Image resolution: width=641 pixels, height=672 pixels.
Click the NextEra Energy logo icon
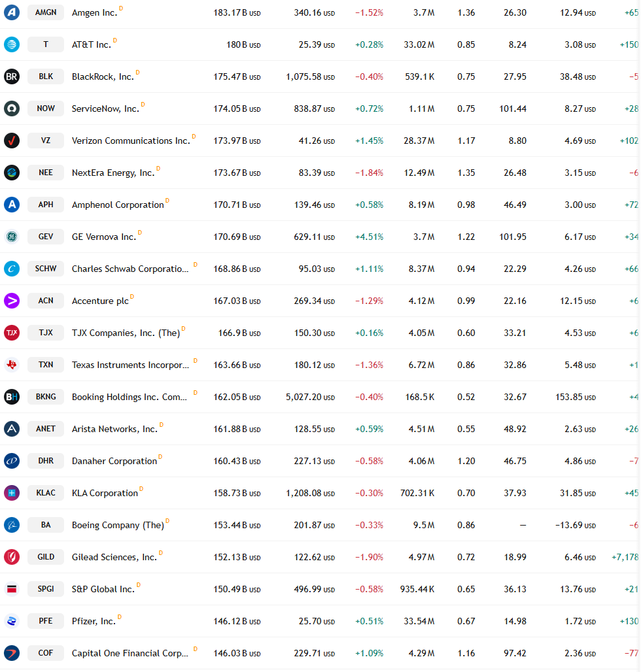(12, 173)
